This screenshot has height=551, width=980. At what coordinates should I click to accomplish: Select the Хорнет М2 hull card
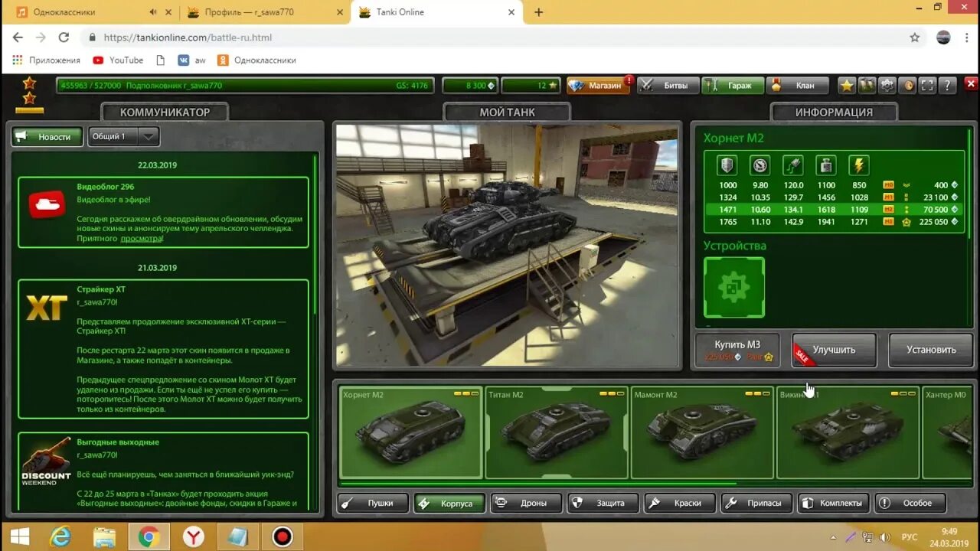pyautogui.click(x=411, y=432)
